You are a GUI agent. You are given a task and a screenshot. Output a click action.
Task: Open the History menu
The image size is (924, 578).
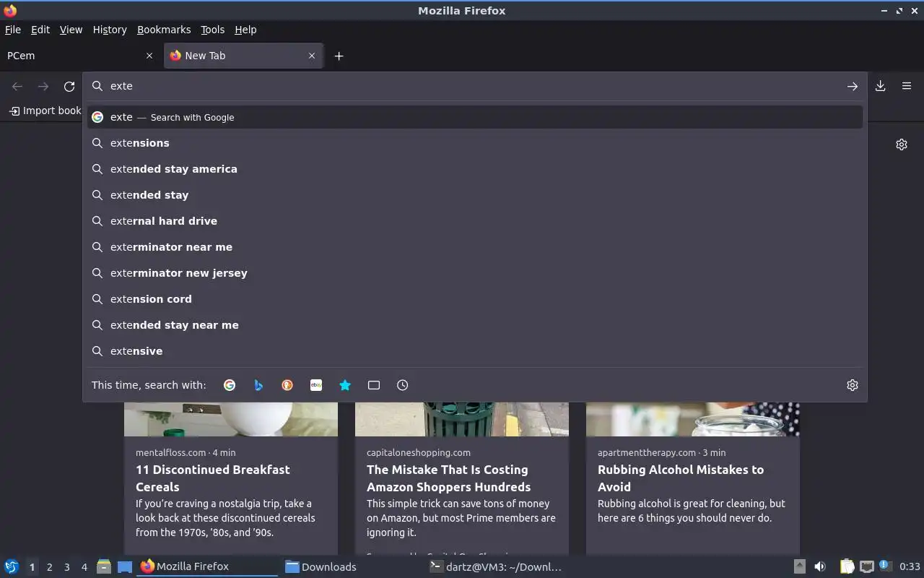(110, 30)
